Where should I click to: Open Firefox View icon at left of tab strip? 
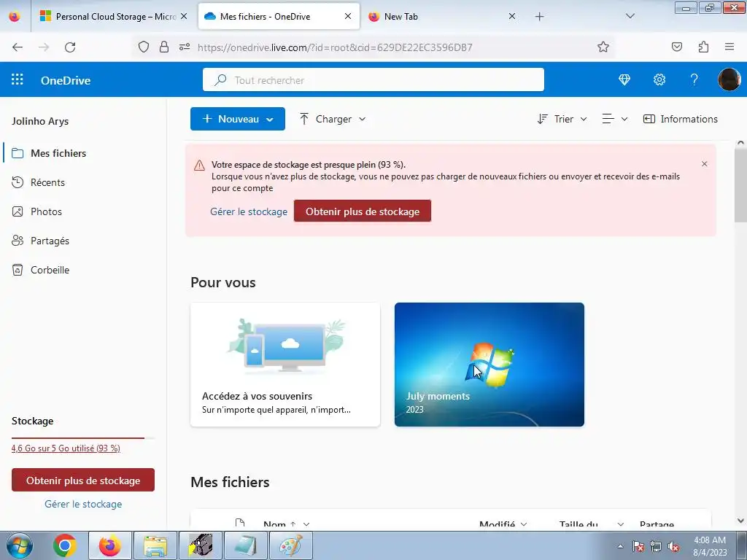[15, 16]
